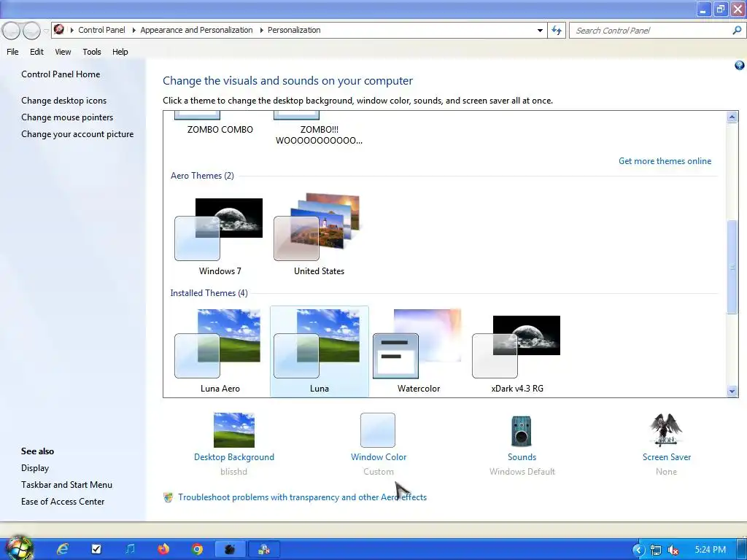Viewport: 747px width, 560px height.
Task: Click the Personalization window taskbar button
Action: (x=263, y=549)
